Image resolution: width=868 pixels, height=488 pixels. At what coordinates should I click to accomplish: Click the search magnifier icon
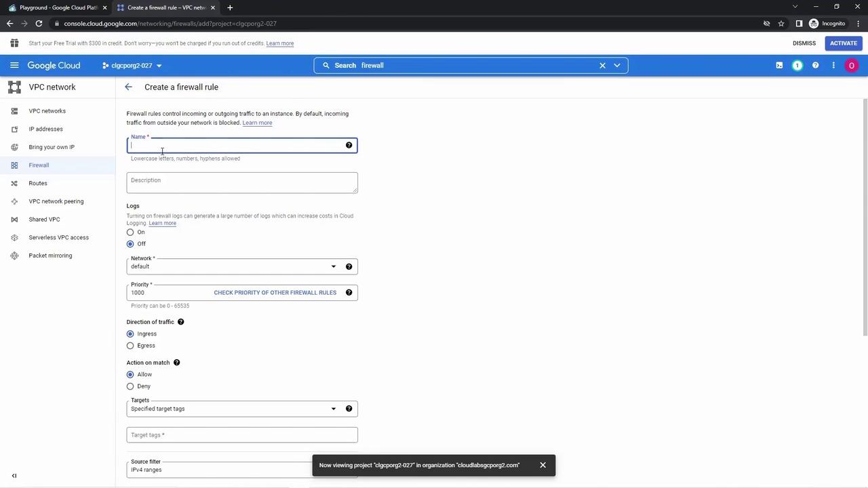click(x=326, y=66)
